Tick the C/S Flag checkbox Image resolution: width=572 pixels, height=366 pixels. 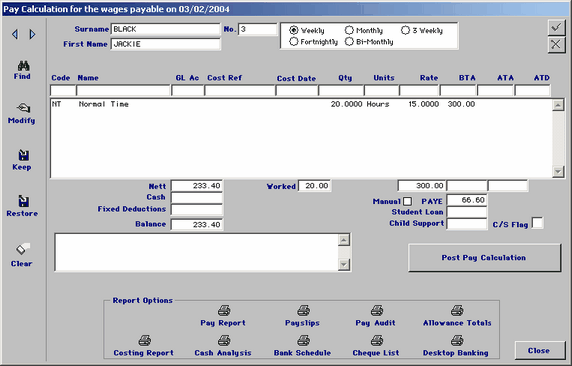click(537, 223)
